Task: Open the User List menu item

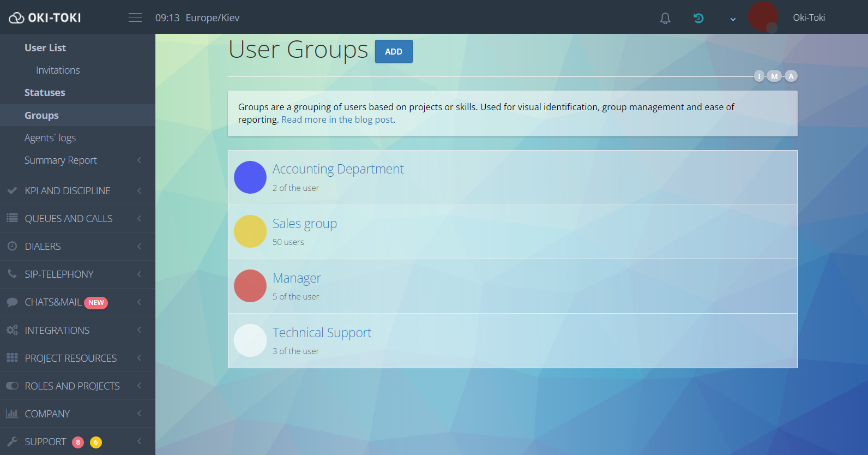Action: 45,48
